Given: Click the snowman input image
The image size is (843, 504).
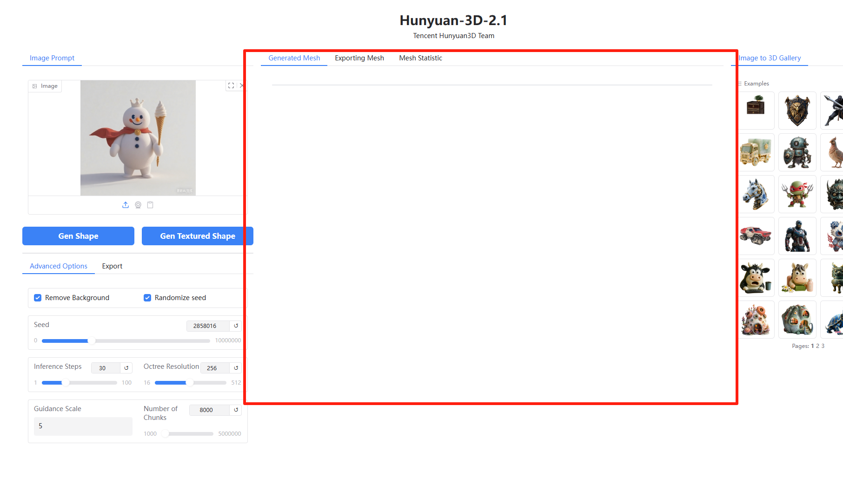Looking at the screenshot, I should pos(138,138).
